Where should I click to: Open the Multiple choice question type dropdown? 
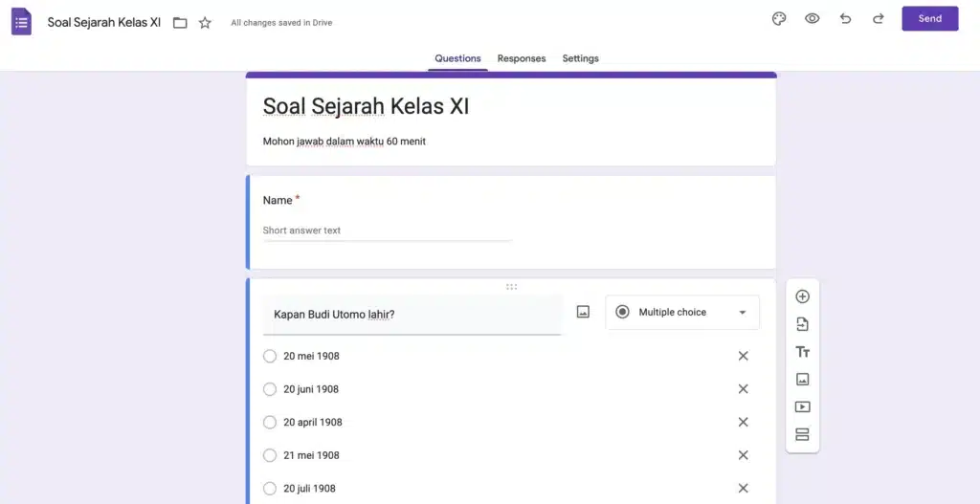682,313
